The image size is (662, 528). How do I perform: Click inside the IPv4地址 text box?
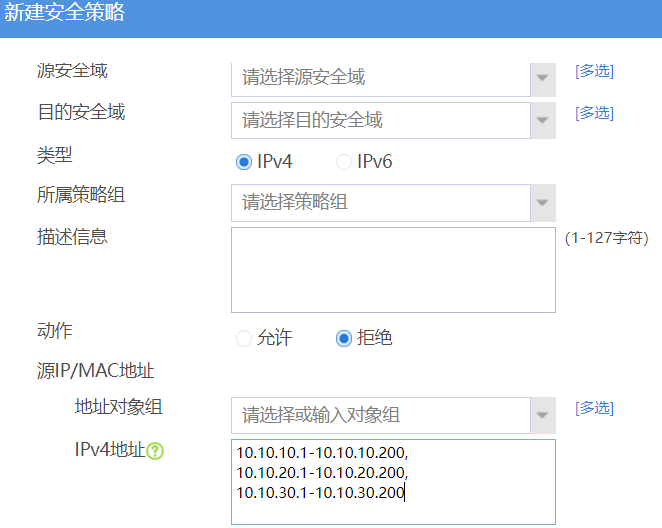click(x=393, y=481)
